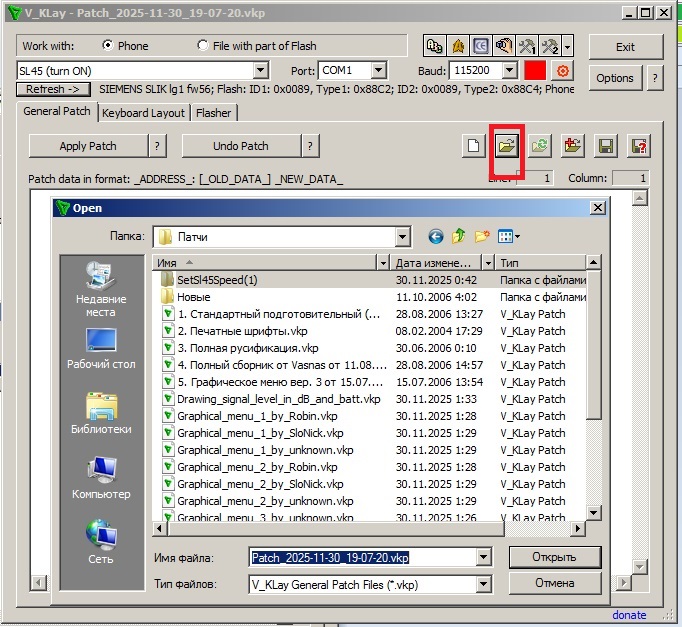The height and width of the screenshot is (627, 682).
Task: Click the red color indicator square
Action: [x=535, y=71]
